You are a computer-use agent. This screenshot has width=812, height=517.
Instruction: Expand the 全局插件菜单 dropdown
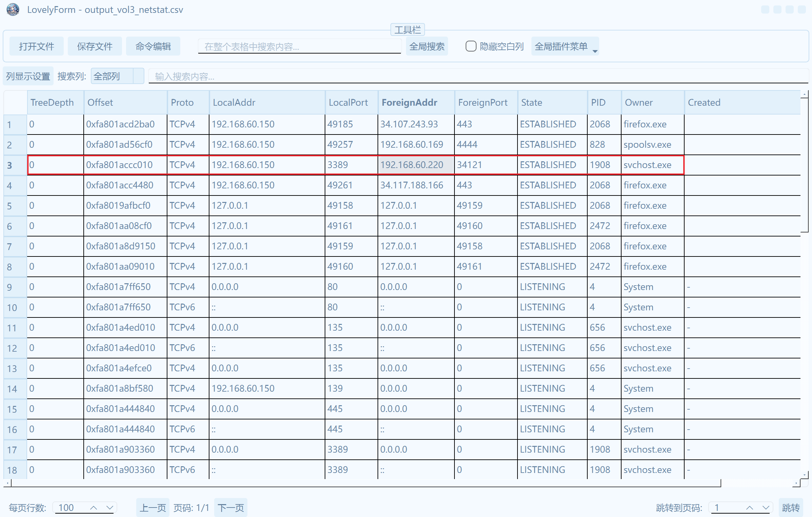[565, 46]
